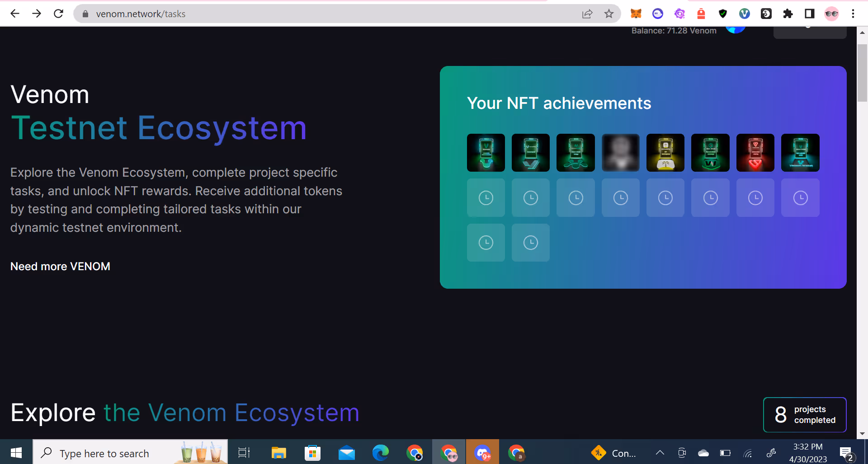Viewport: 868px width, 464px height.
Task: Click the Venom Wallet NFT thumbnail
Action: pos(800,153)
